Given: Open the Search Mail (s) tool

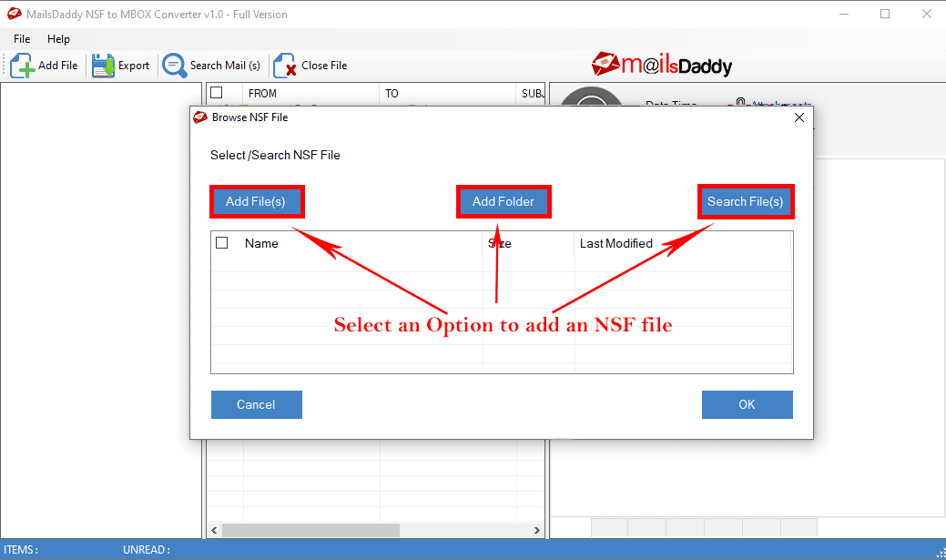Looking at the screenshot, I should point(212,66).
